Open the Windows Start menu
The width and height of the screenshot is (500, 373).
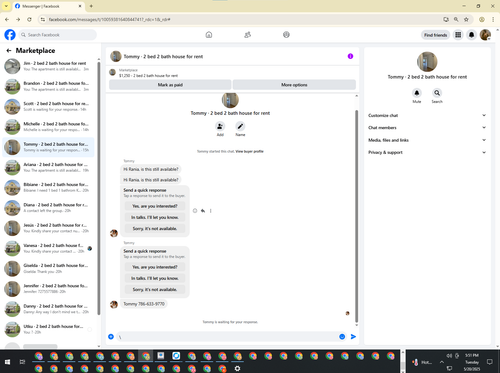coord(7,362)
